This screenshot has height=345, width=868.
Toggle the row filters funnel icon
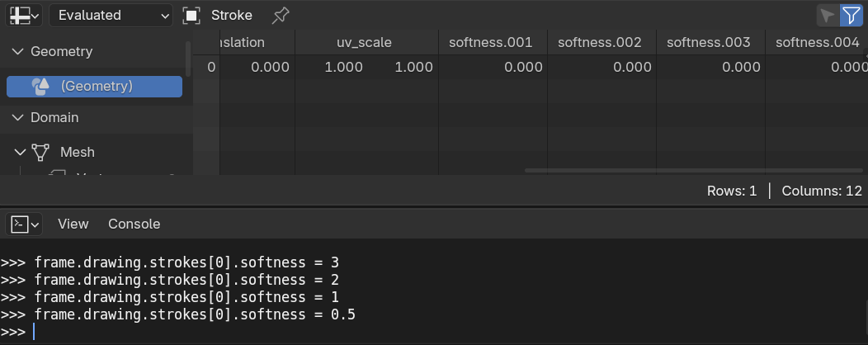coord(851,16)
